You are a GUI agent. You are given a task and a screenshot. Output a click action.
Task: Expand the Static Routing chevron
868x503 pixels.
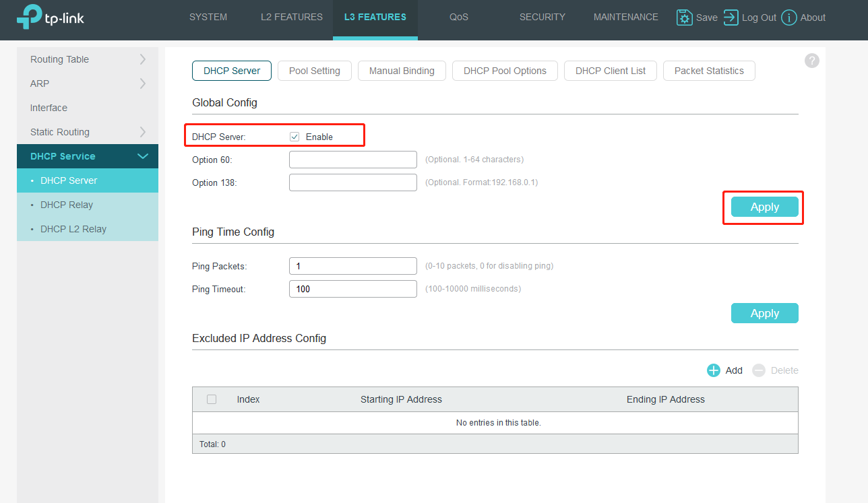pyautogui.click(x=142, y=132)
